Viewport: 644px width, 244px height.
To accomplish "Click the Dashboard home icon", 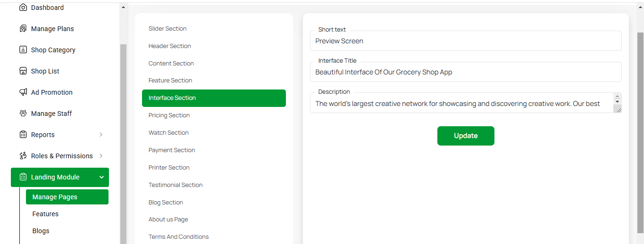I will pos(23,8).
